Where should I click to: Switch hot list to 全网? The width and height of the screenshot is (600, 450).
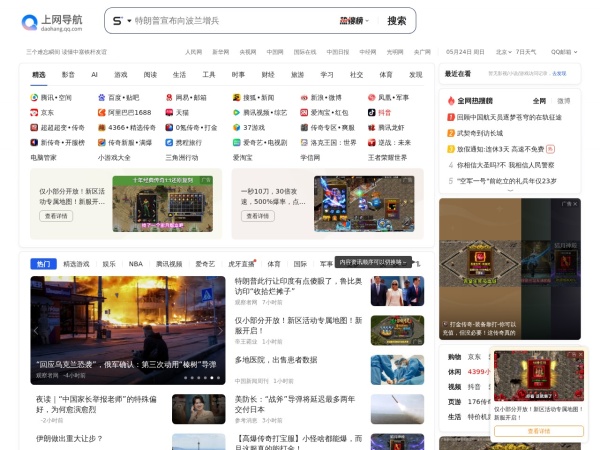pos(539,101)
